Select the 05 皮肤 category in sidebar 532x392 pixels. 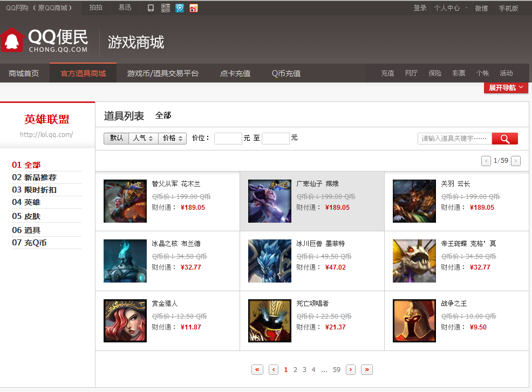26,216
